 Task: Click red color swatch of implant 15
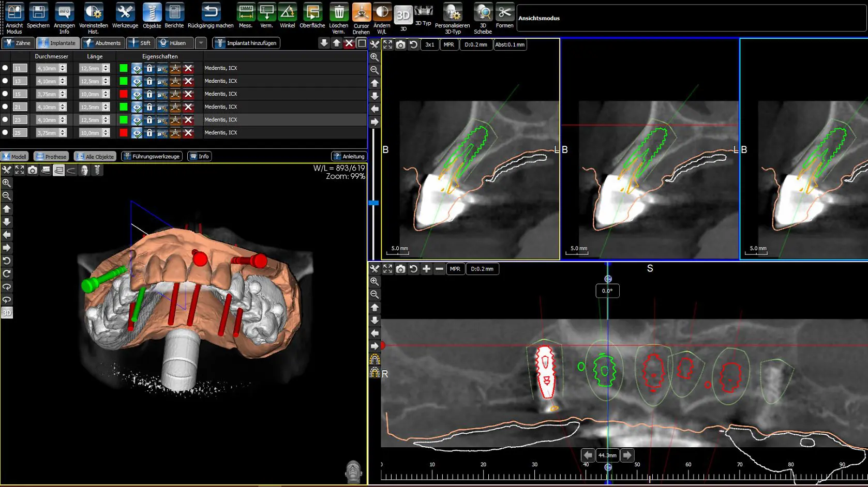coord(124,94)
